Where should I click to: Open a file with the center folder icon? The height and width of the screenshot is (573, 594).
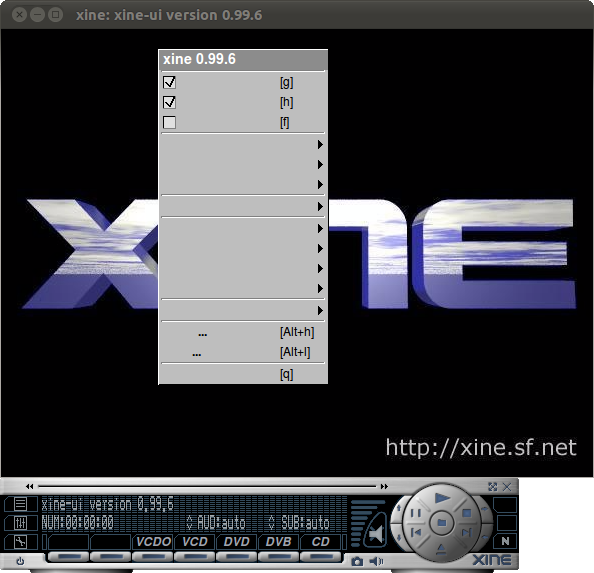(x=441, y=523)
